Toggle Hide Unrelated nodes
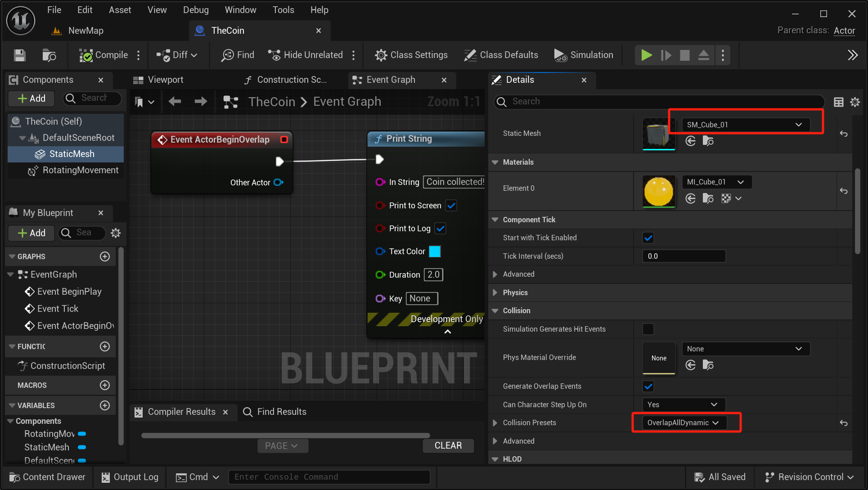This screenshot has width=868, height=490. click(307, 54)
